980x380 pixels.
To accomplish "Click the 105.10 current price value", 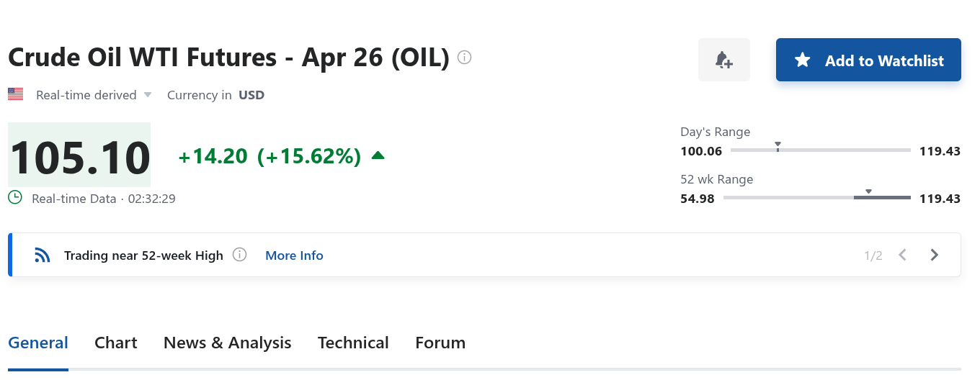I will point(79,157).
